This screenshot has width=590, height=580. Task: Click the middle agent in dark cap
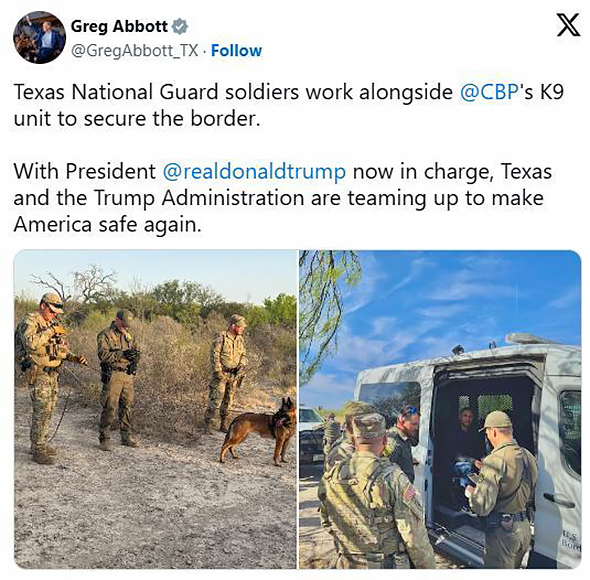tap(119, 379)
